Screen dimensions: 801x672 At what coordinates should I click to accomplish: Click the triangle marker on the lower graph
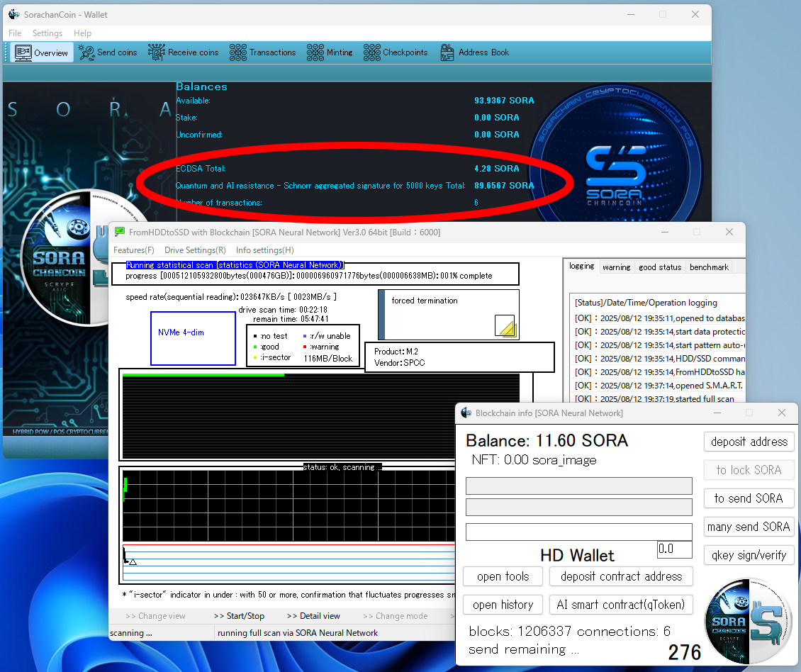[133, 561]
